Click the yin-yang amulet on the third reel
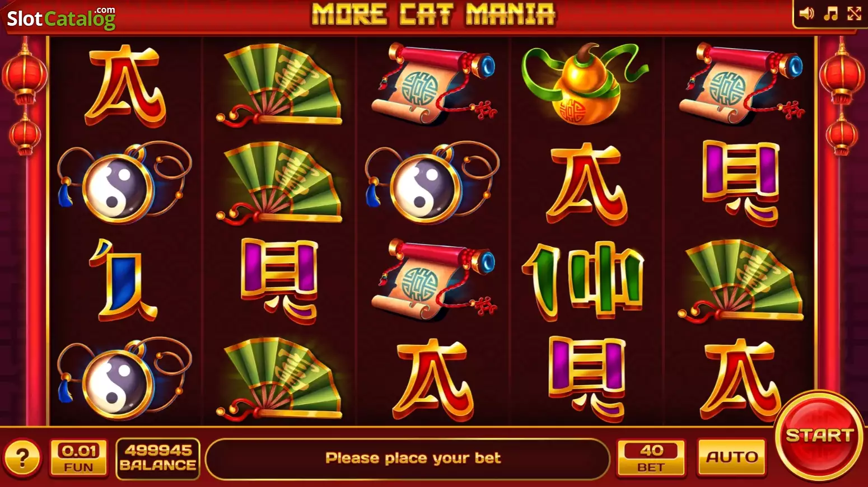Image resolution: width=868 pixels, height=487 pixels. click(431, 182)
